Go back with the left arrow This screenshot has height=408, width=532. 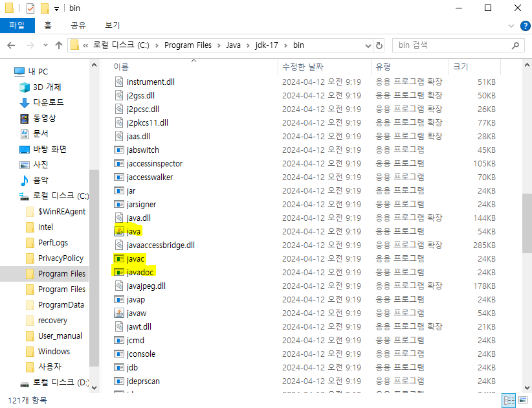coord(11,45)
